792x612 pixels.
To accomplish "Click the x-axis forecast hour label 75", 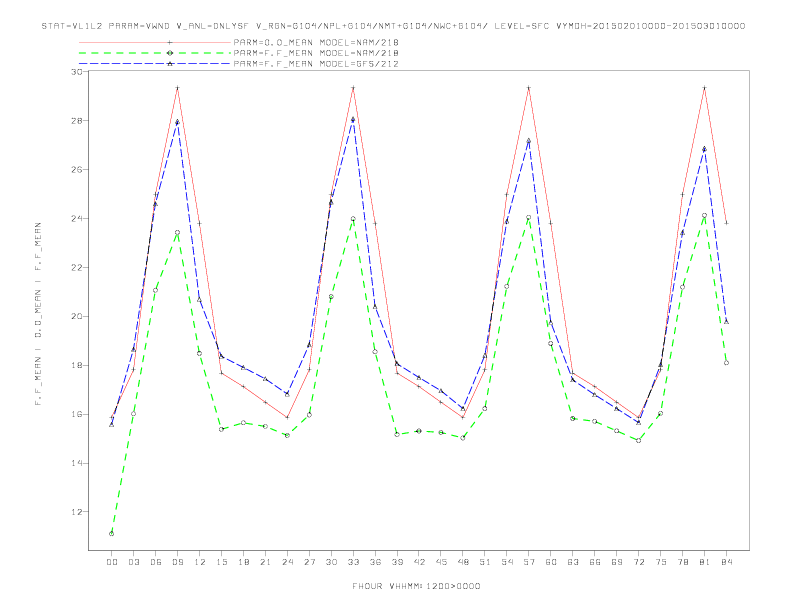I will click(x=661, y=562).
